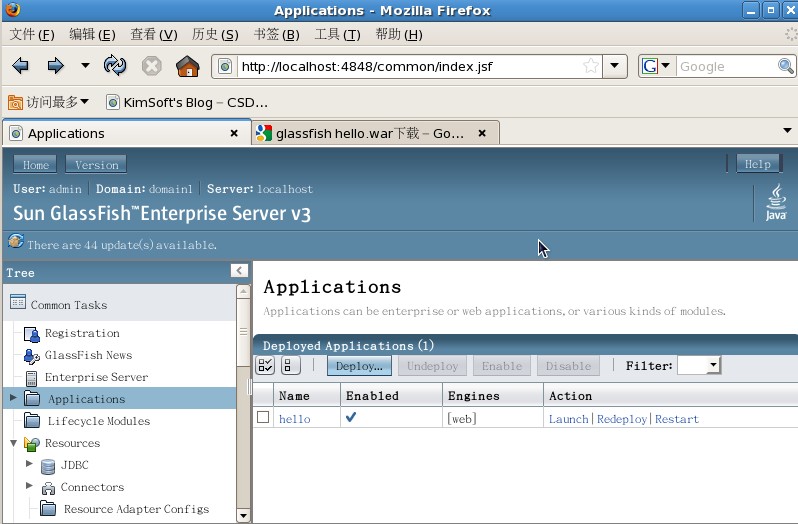Open the Help button
This screenshot has height=524, width=798.
point(757,164)
